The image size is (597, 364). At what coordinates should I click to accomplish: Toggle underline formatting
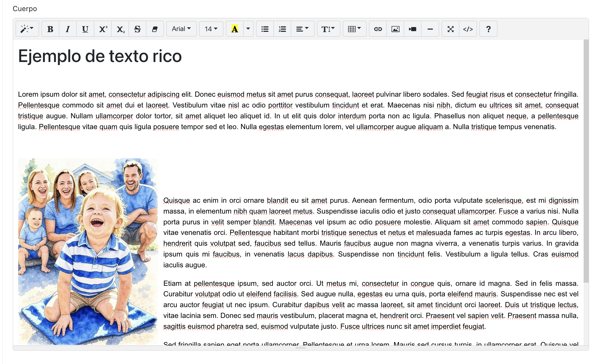coord(85,29)
